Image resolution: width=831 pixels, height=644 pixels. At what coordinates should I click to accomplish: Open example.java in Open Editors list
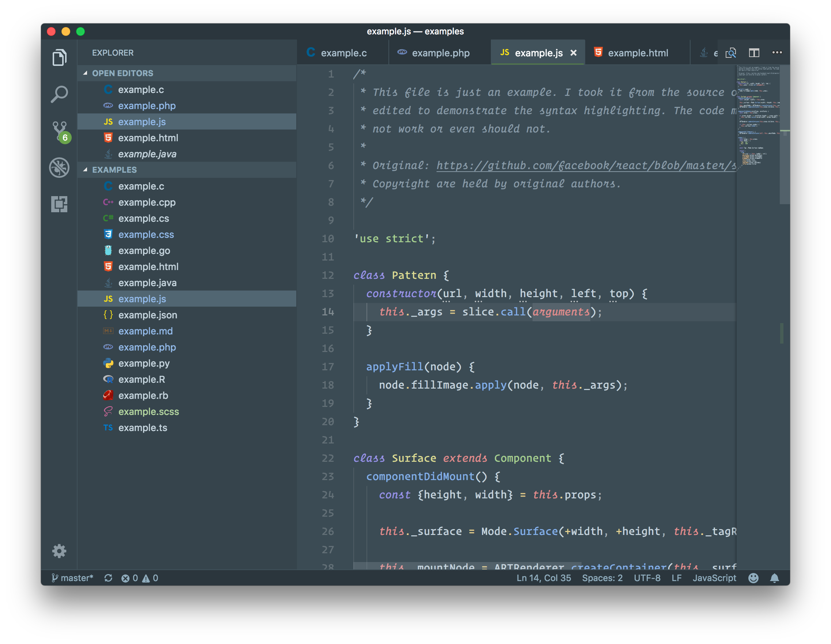point(187,154)
